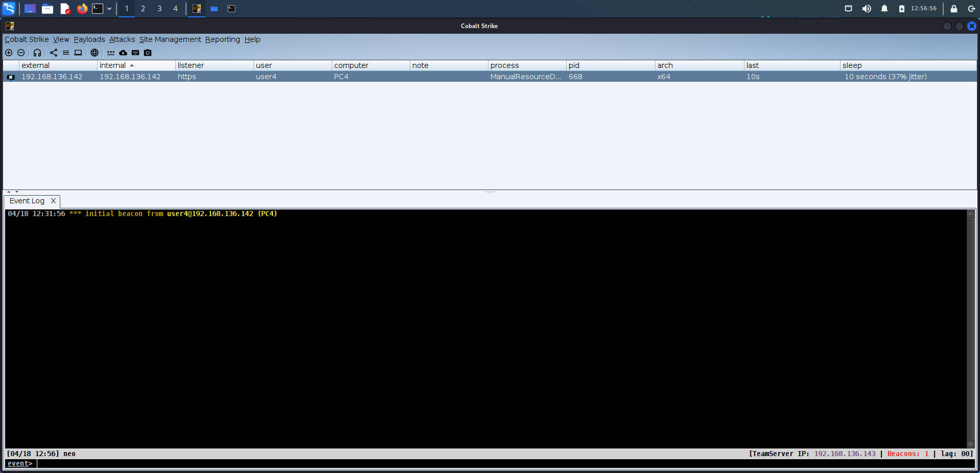This screenshot has width=980, height=473.
Task: Open the Attacks menu
Action: click(x=122, y=39)
